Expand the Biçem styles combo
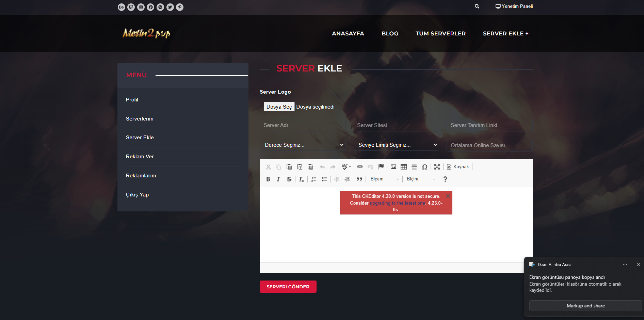 (x=384, y=179)
